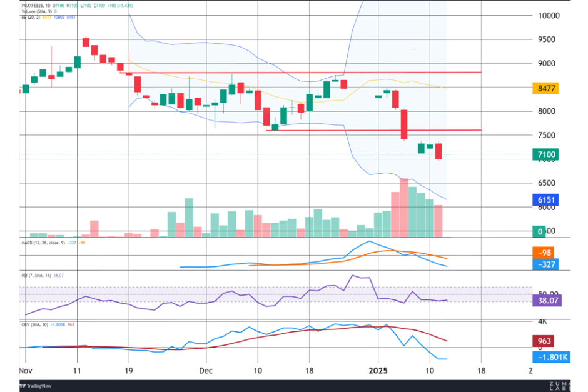Click the +100 (+1.43%) change value
The width and height of the screenshot is (588, 392).
point(119,6)
